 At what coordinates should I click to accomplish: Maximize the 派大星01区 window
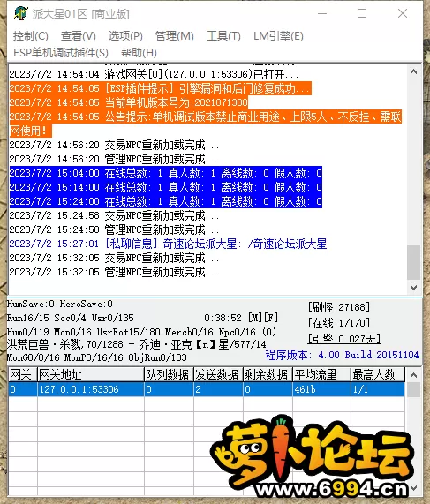pyautogui.click(x=362, y=13)
